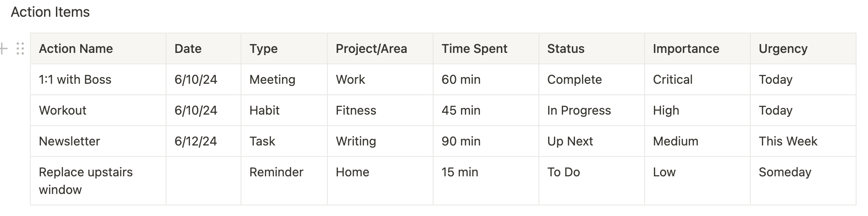Click the Newsletter date cell 6/12/24
868x216 pixels.
[204, 141]
